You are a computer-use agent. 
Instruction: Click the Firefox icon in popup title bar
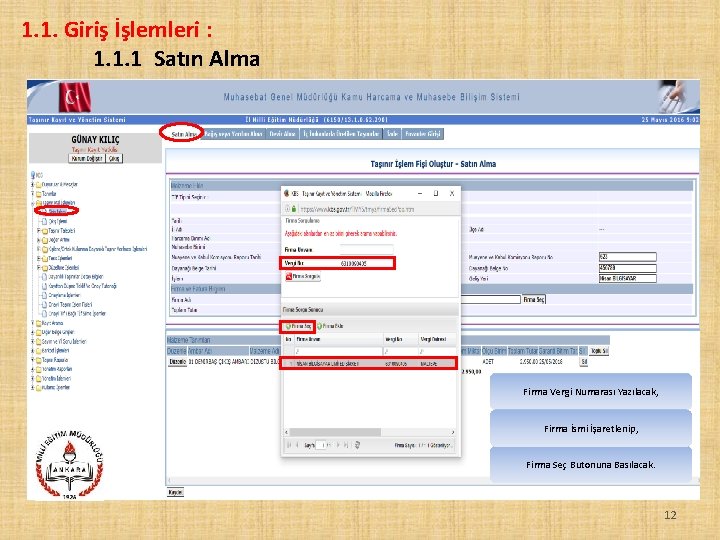[287, 194]
